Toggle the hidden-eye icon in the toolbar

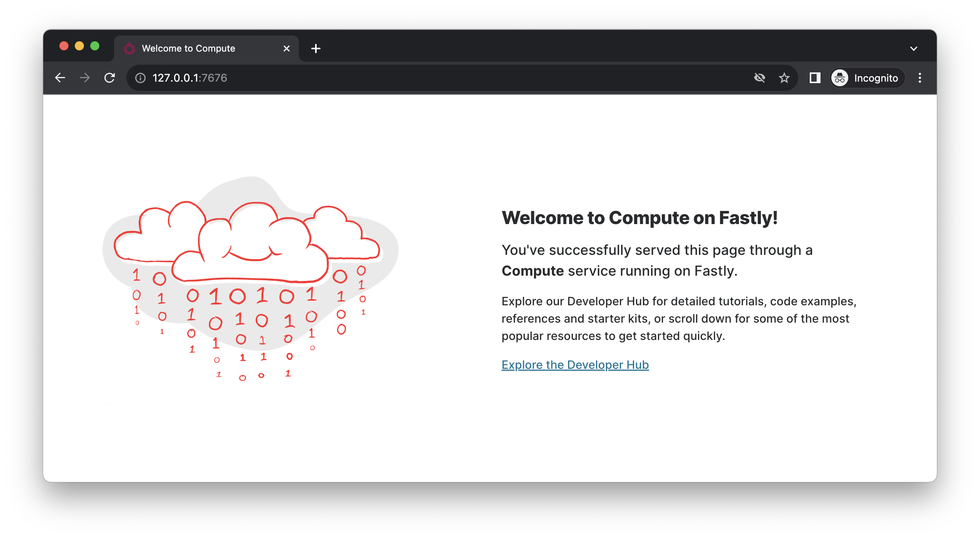(759, 78)
